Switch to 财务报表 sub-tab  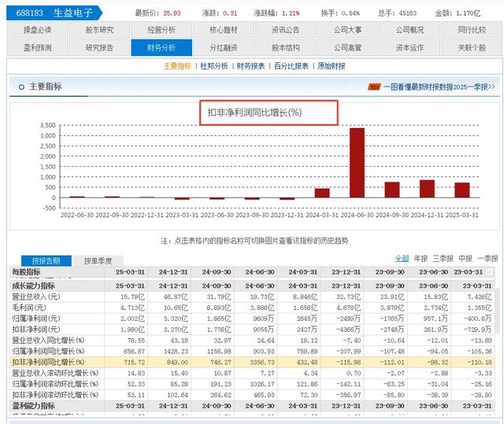coord(252,66)
